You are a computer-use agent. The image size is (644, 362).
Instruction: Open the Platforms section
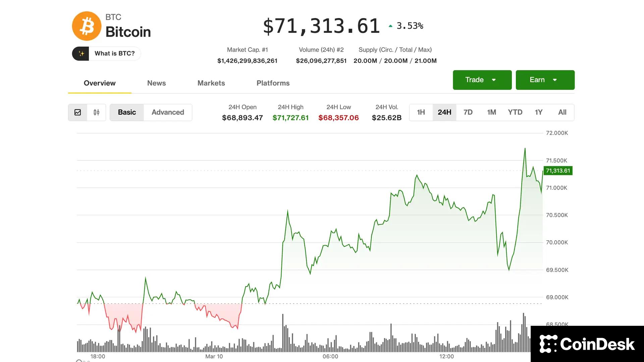click(x=273, y=83)
